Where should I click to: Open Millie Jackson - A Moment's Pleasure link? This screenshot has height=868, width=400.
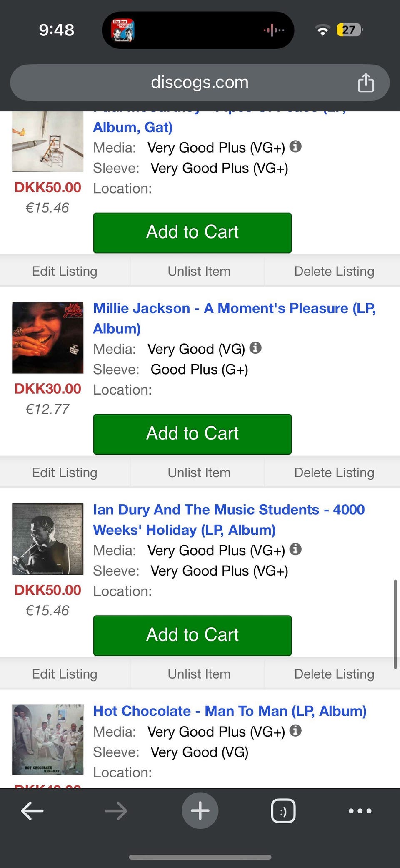point(234,309)
